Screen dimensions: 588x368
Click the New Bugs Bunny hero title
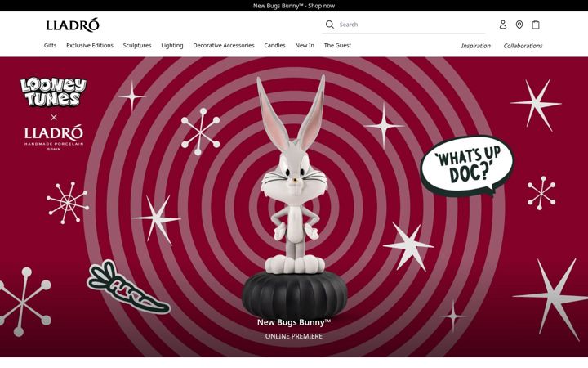(294, 322)
